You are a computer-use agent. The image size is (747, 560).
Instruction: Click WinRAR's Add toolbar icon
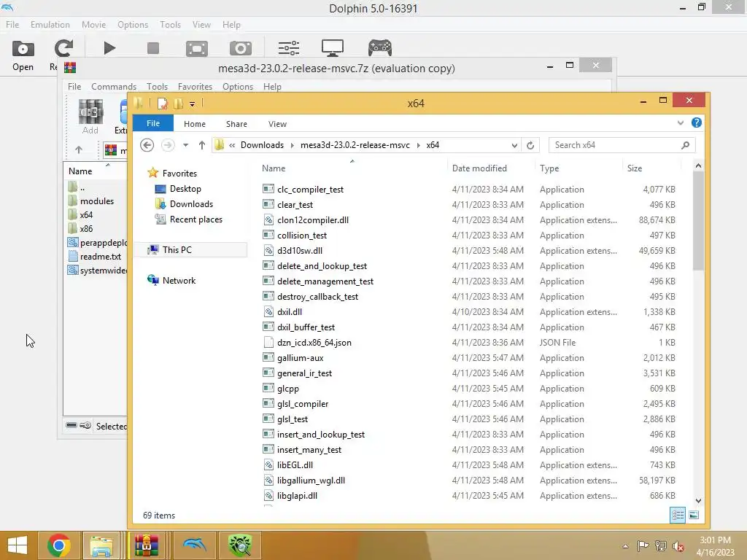point(90,117)
